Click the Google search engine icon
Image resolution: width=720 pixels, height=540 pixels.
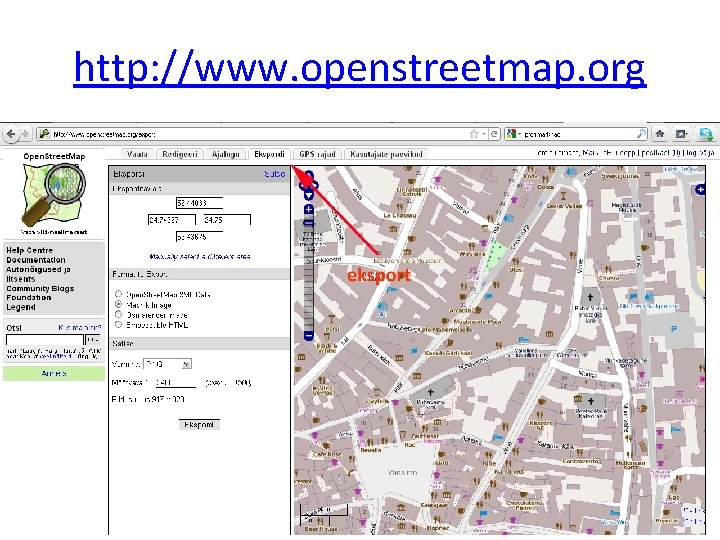point(511,134)
